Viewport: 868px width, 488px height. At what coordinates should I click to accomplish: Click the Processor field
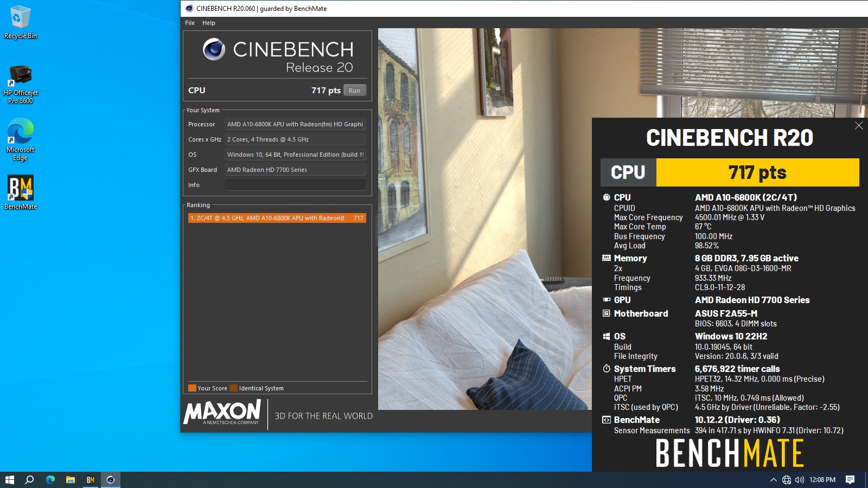pyautogui.click(x=295, y=124)
